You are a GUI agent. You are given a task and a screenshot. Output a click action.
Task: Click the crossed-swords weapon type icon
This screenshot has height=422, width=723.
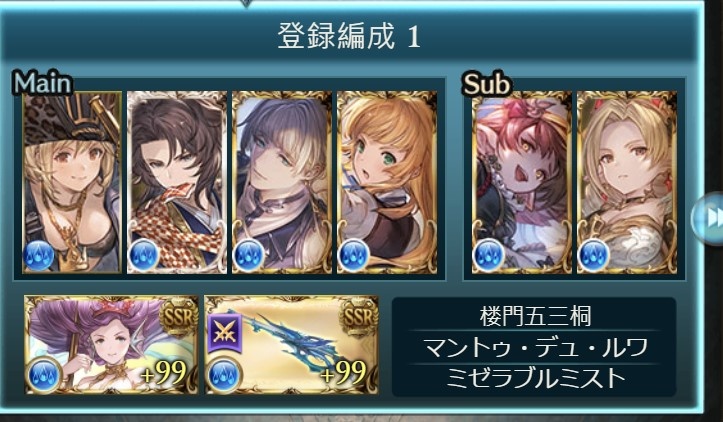(x=225, y=332)
